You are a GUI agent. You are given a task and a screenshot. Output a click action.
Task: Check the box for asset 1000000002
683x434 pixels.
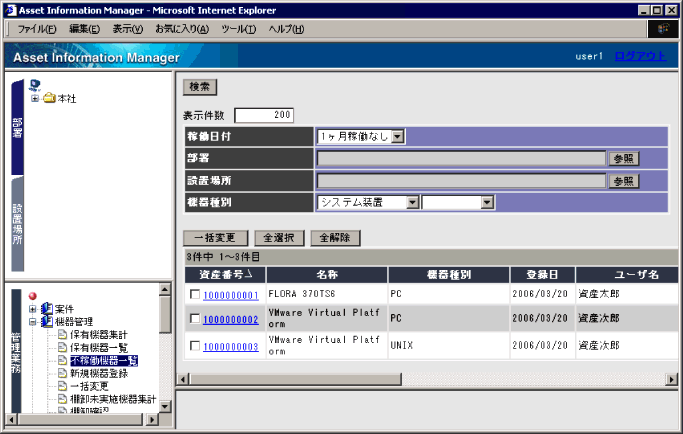[x=195, y=319]
